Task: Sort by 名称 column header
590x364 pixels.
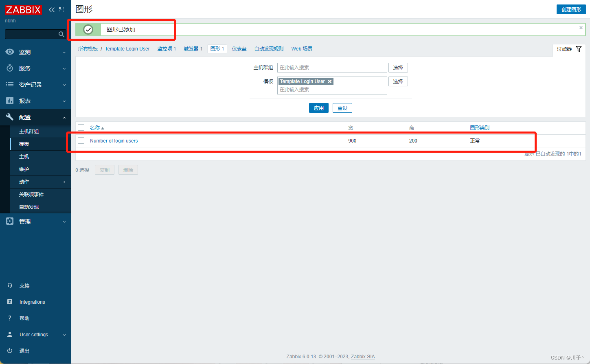Action: [97, 127]
